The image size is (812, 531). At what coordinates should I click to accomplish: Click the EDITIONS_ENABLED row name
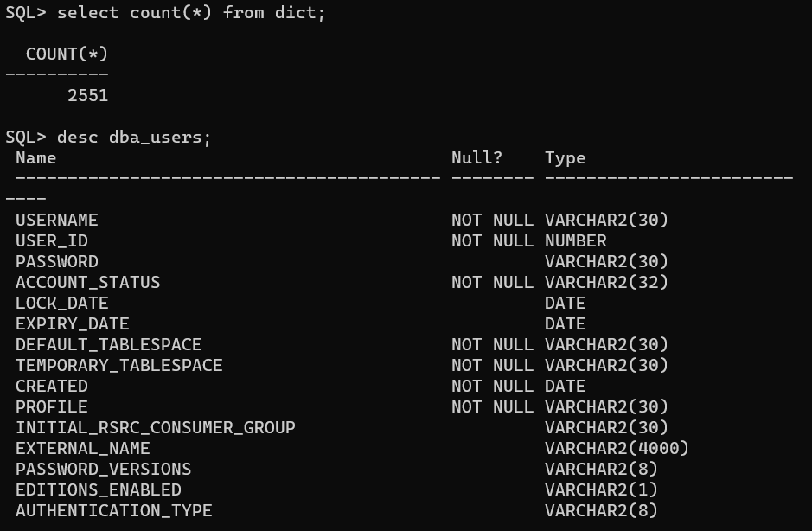98,489
